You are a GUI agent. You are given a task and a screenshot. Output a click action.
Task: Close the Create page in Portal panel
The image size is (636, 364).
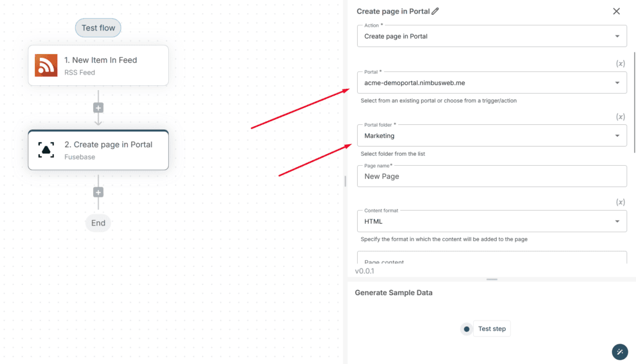[x=616, y=11]
